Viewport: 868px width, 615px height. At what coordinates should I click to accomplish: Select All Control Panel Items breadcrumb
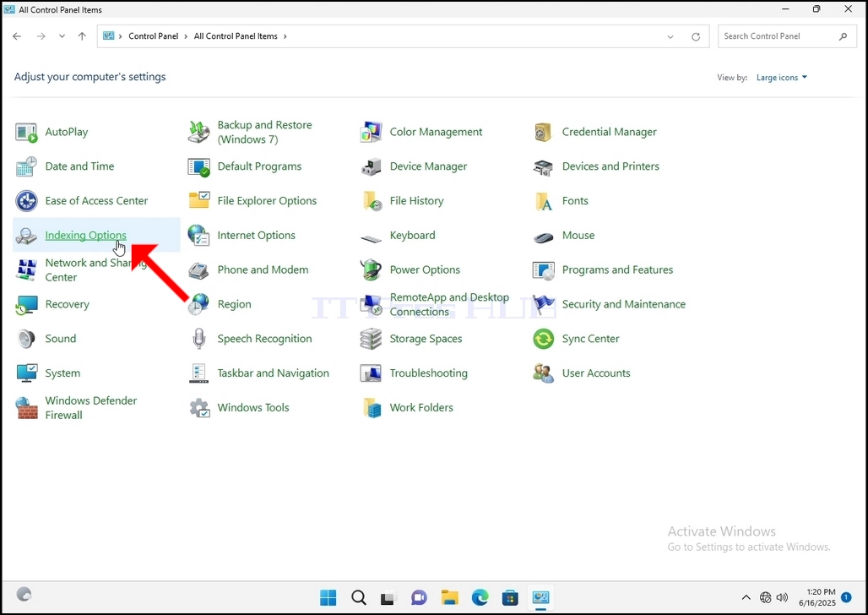pos(236,36)
